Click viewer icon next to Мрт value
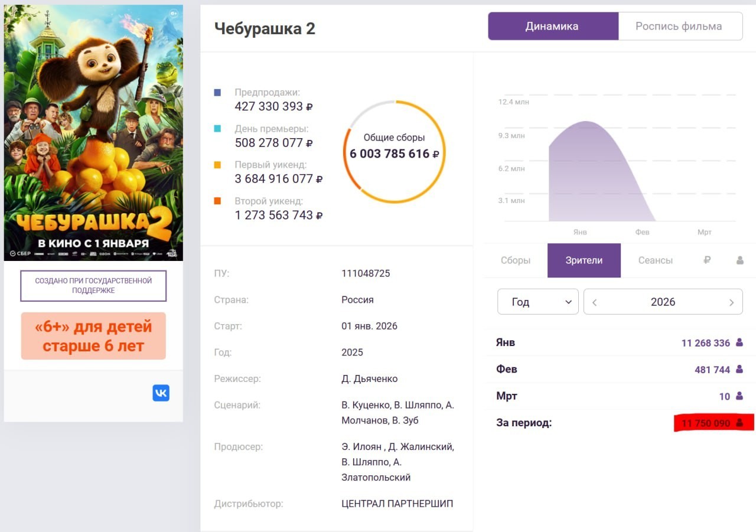Screen dimensions: 756x532 [739, 396]
